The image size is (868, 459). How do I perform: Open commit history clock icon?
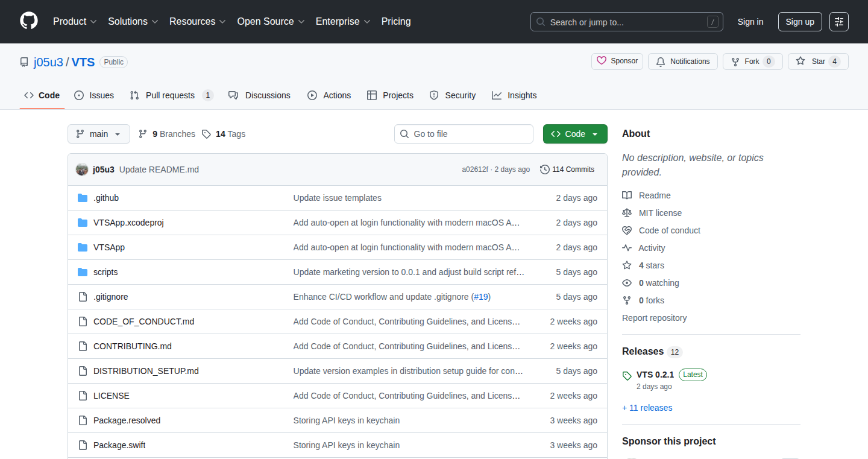point(545,169)
